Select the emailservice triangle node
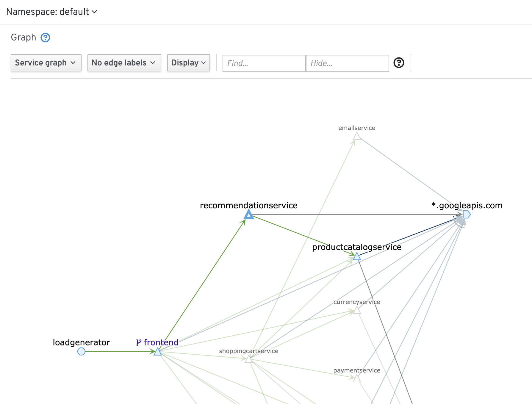The height and width of the screenshot is (404, 532). click(x=357, y=136)
